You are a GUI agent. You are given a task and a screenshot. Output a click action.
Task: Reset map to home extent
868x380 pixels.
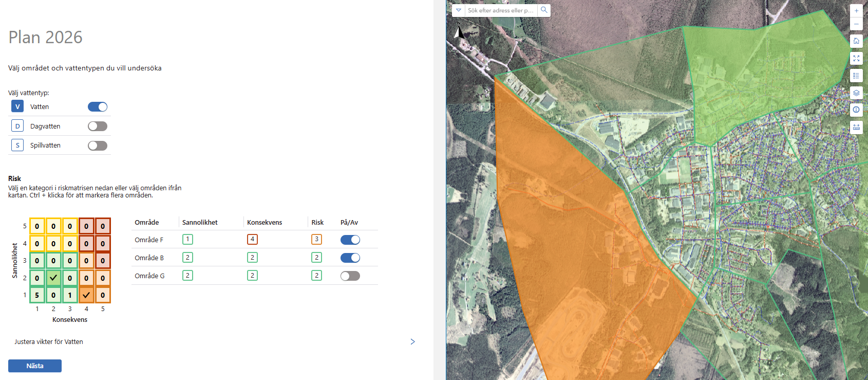(x=856, y=41)
